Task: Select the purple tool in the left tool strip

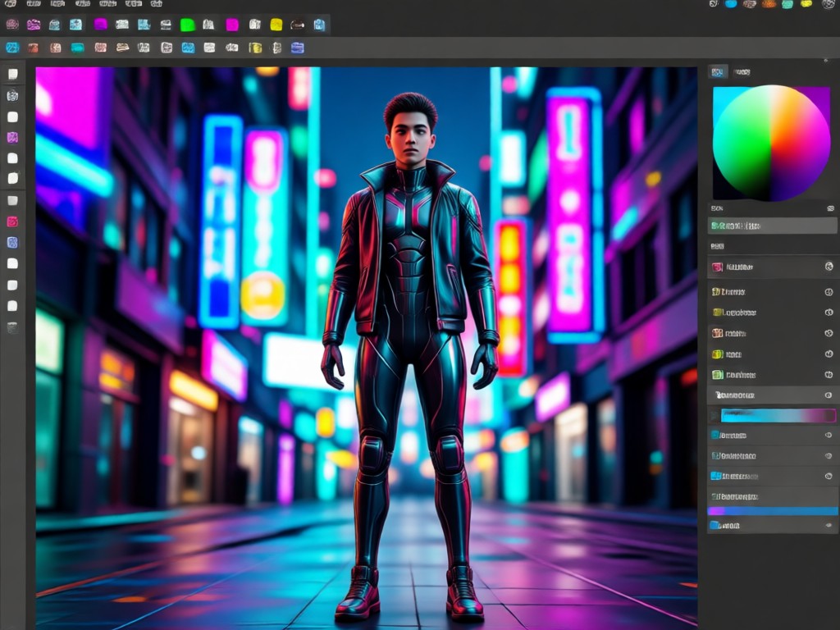Action: coord(12,138)
